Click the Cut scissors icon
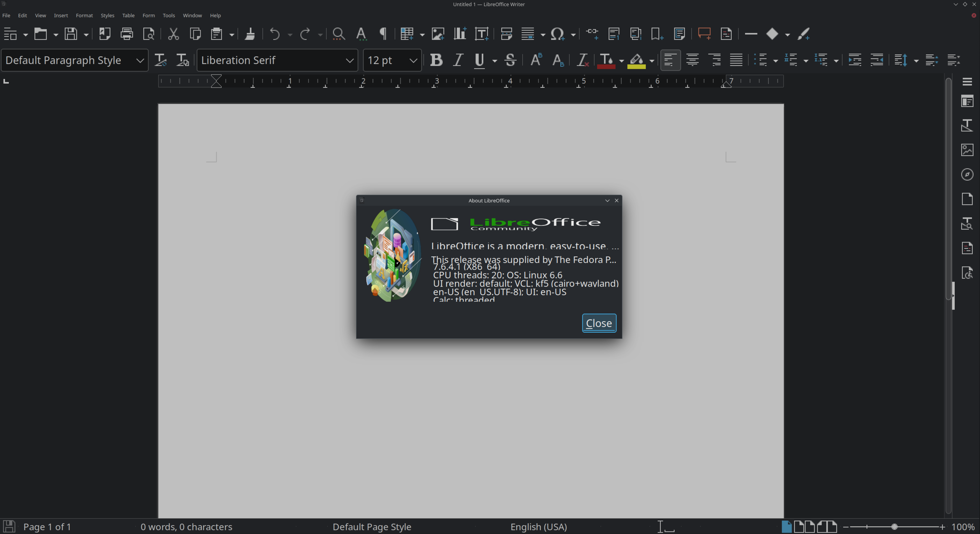 tap(174, 34)
